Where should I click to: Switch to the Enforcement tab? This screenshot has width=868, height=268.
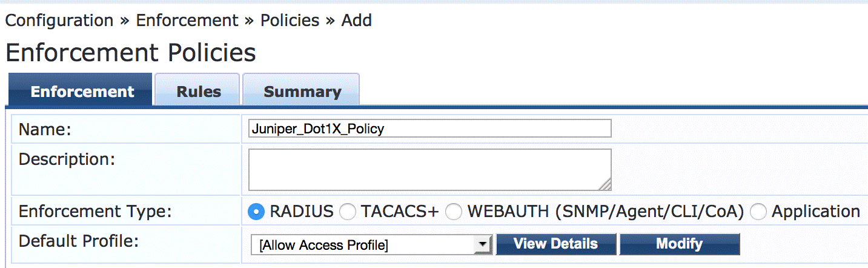pyautogui.click(x=82, y=92)
